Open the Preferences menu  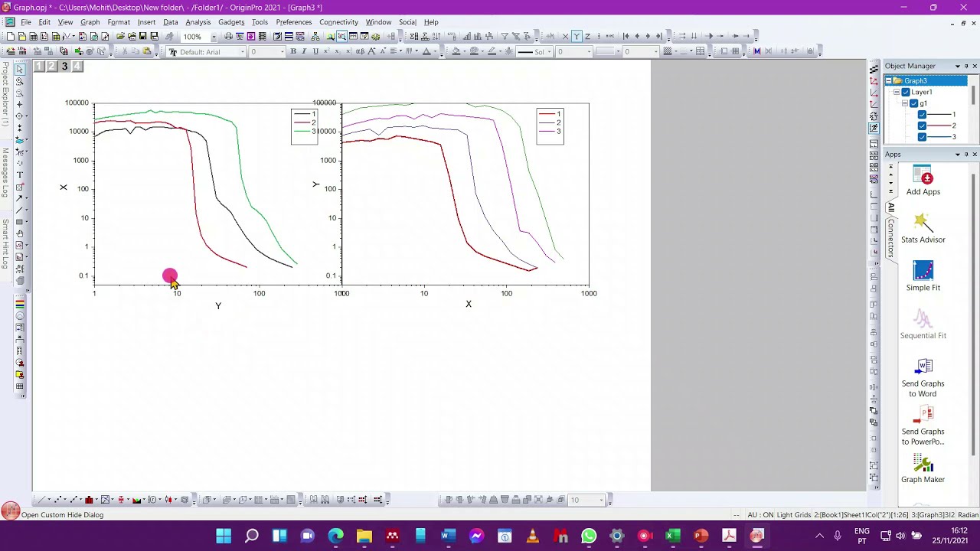coord(293,22)
